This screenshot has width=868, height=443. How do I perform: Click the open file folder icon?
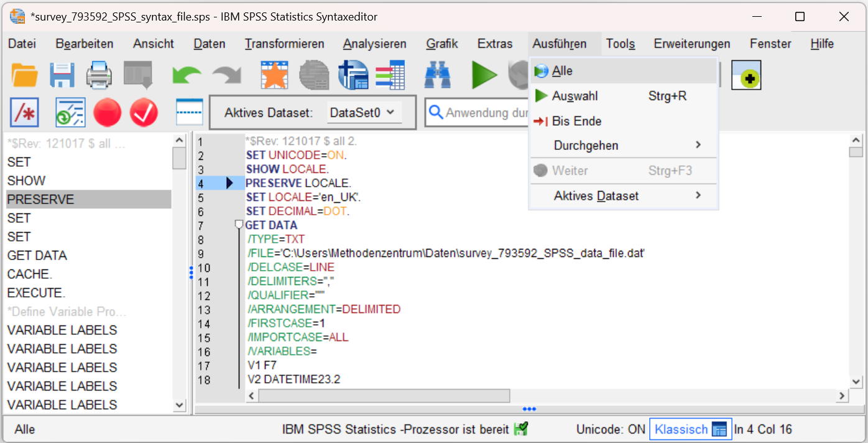25,75
